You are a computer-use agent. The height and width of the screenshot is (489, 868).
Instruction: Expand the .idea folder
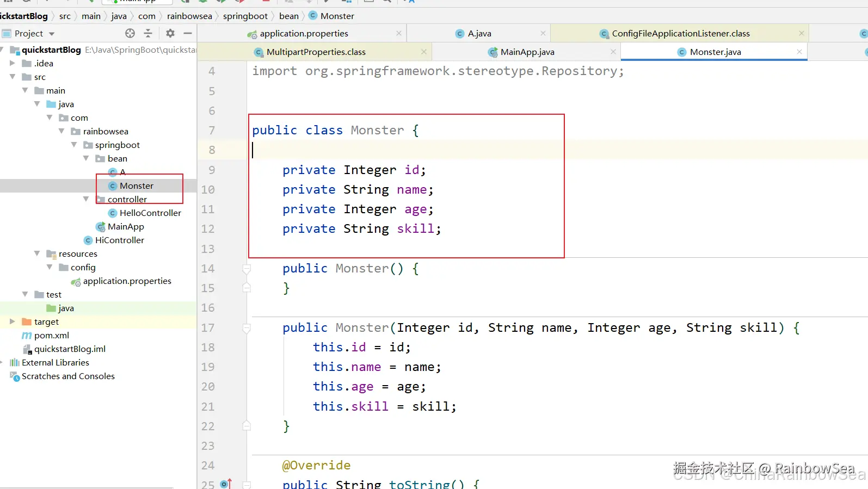tap(13, 63)
